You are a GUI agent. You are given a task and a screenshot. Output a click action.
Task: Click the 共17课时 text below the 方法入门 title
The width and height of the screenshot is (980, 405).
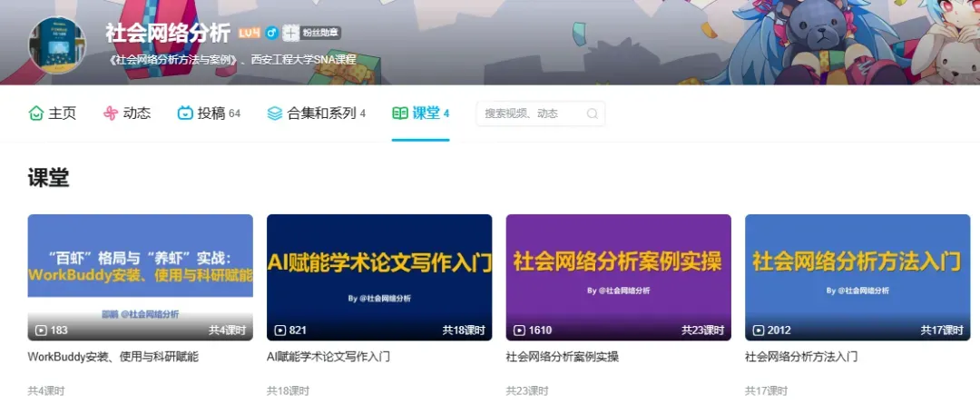pyautogui.click(x=766, y=391)
